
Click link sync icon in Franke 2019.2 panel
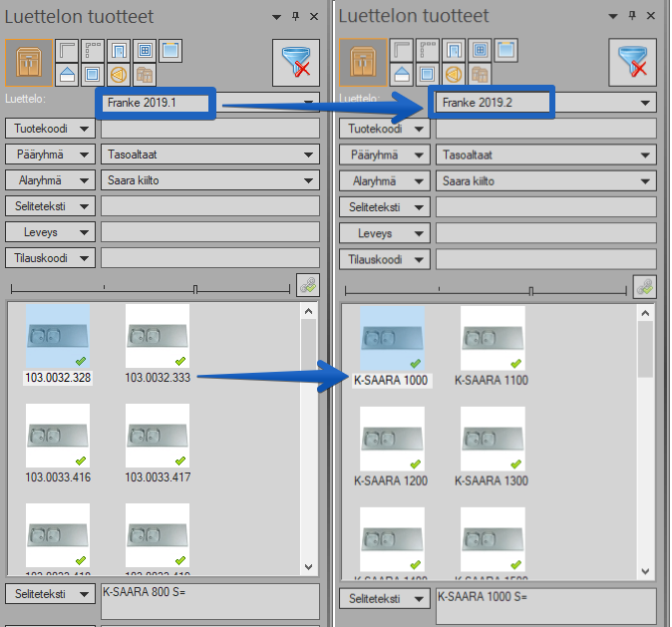[x=645, y=287]
